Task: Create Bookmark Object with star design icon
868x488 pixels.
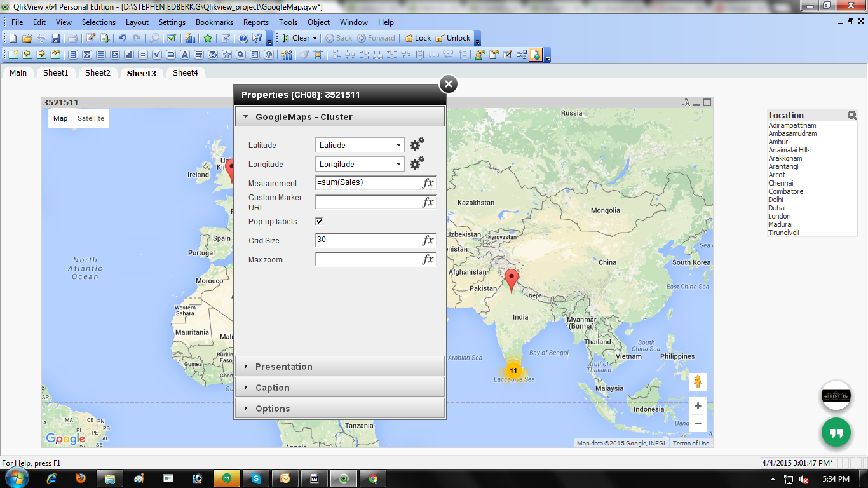Action: (x=227, y=55)
